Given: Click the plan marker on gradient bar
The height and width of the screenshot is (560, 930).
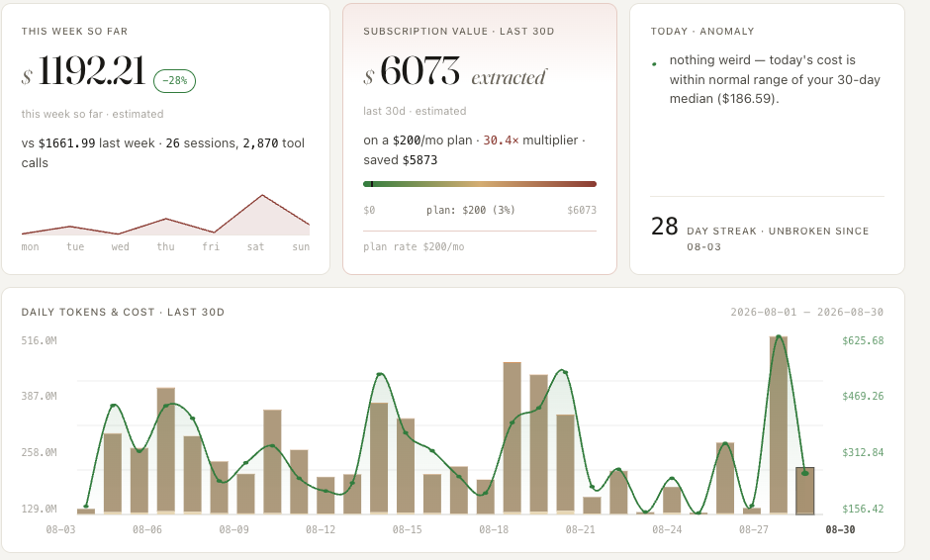Looking at the screenshot, I should click(371, 184).
